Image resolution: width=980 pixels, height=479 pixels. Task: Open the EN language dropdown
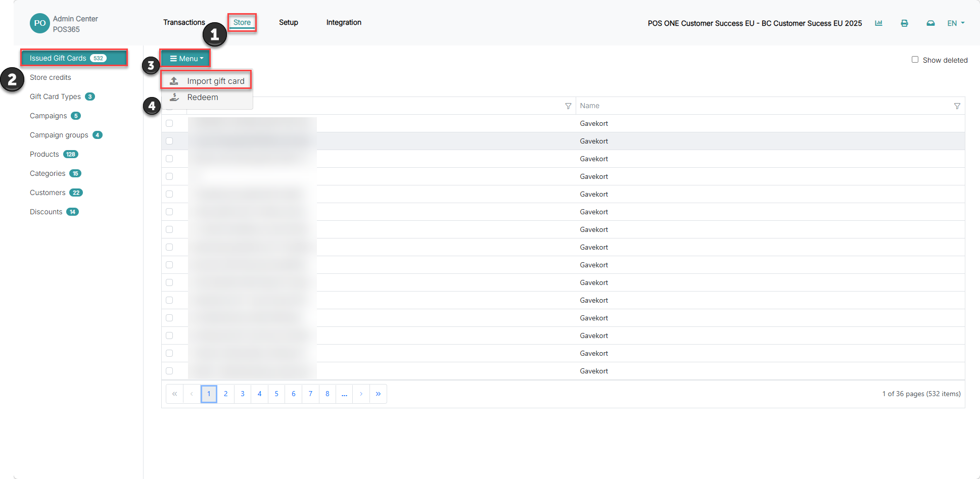tap(956, 23)
